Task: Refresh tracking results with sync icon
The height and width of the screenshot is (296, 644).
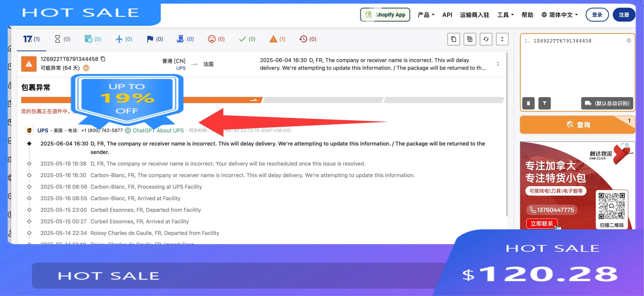Action: point(486,39)
